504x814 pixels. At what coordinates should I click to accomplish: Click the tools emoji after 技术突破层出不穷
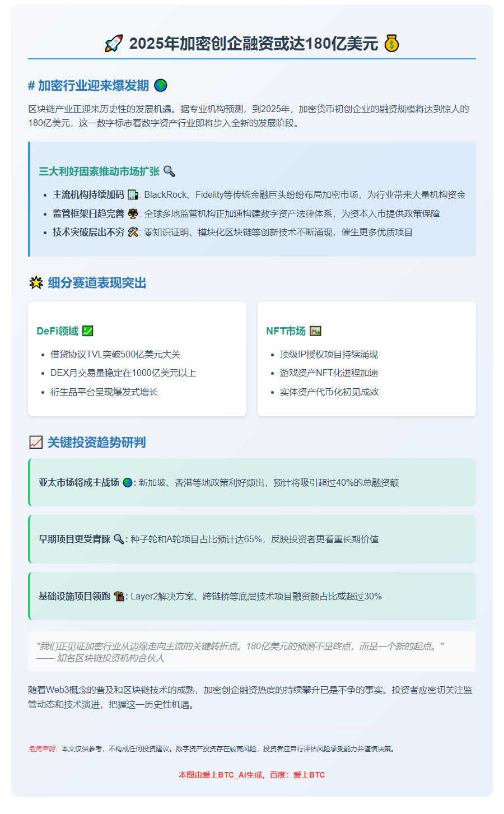[133, 232]
